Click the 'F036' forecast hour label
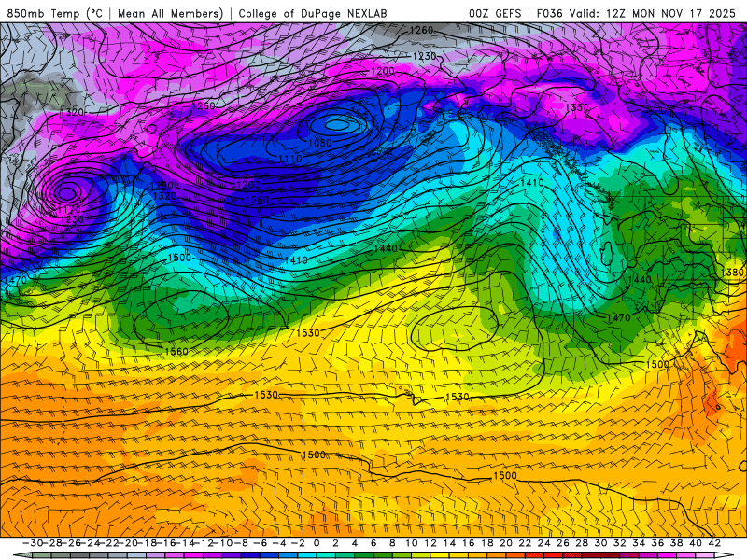The width and height of the screenshot is (747, 560). (550, 13)
